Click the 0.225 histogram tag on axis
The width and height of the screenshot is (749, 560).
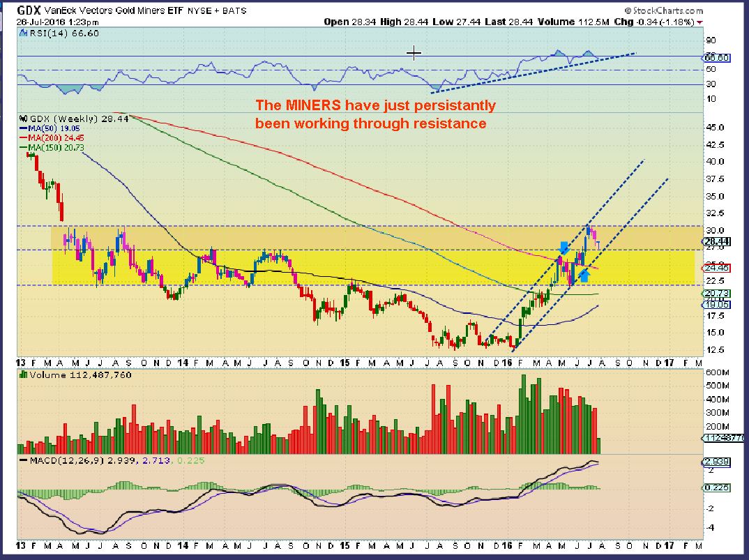tap(716, 488)
